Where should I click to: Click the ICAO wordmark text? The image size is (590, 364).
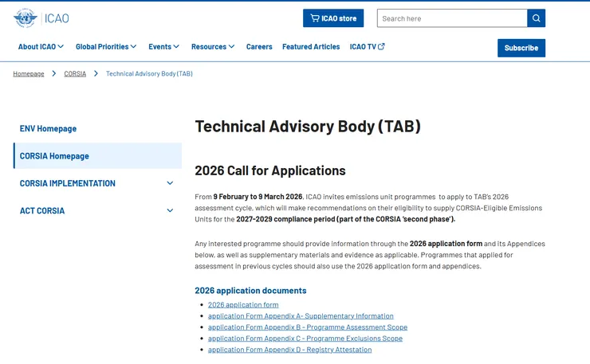click(57, 18)
